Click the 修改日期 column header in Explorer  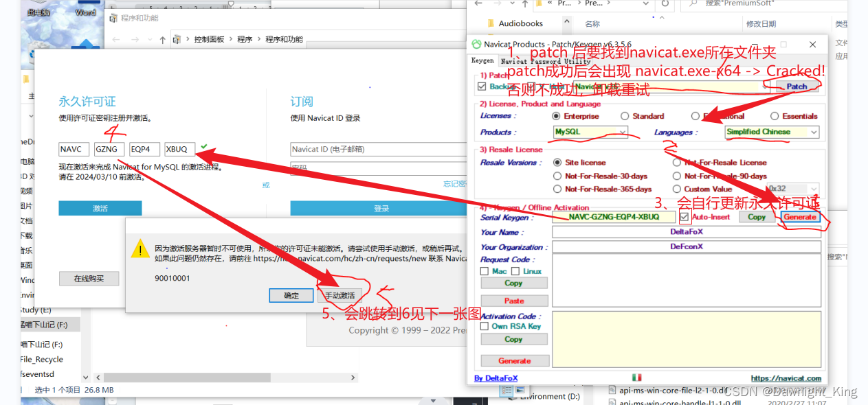(761, 23)
